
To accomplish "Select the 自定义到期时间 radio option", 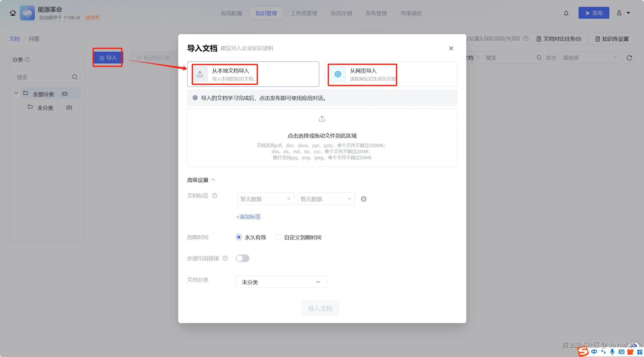I will point(278,237).
